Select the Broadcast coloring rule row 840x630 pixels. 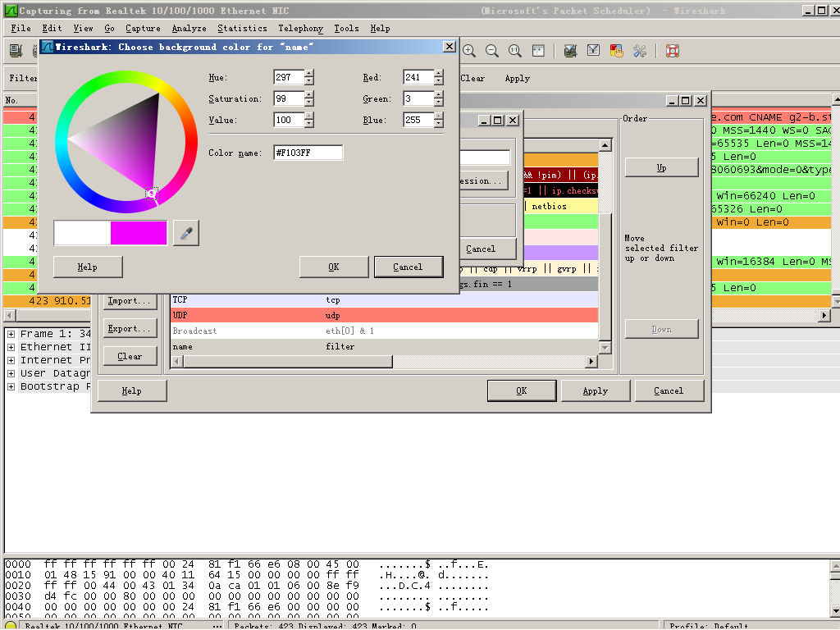pyautogui.click(x=384, y=331)
